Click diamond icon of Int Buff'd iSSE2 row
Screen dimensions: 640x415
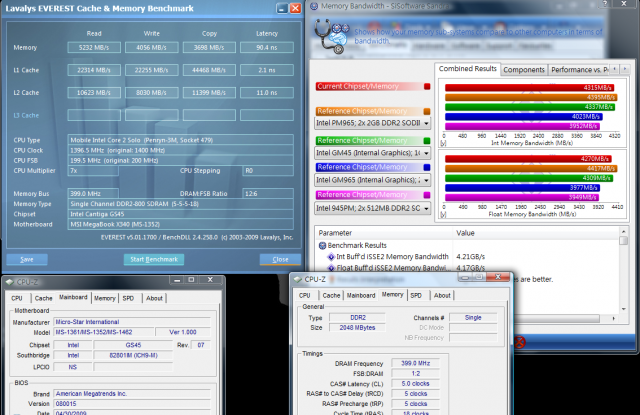331,257
